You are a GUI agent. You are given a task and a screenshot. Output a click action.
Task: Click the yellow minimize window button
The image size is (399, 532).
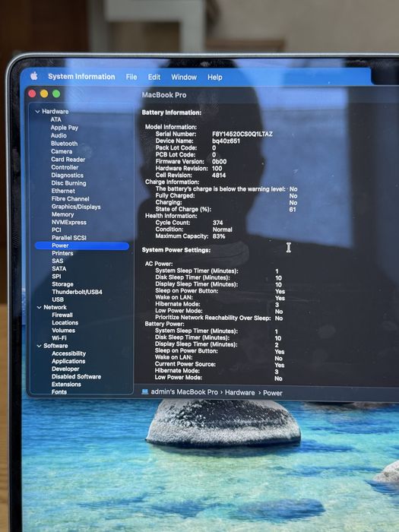[x=44, y=93]
